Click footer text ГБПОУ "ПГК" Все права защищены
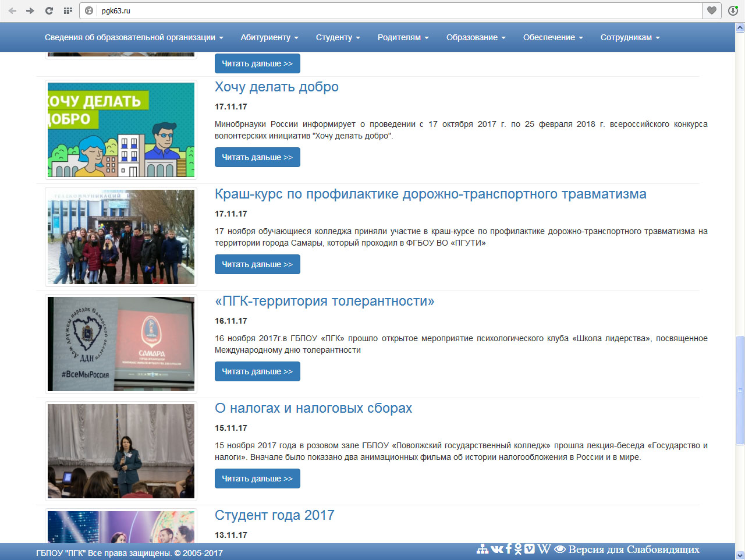 coord(129,553)
